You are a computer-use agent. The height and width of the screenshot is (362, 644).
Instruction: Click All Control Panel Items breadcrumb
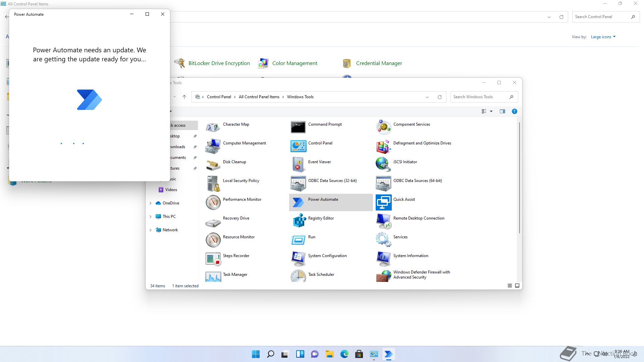coord(259,97)
